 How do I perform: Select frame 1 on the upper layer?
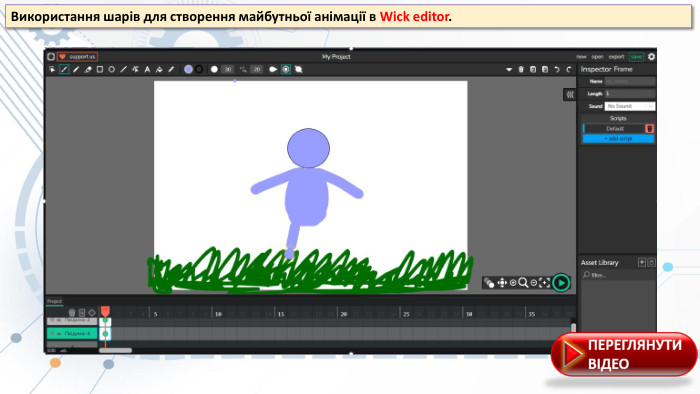tap(105, 321)
